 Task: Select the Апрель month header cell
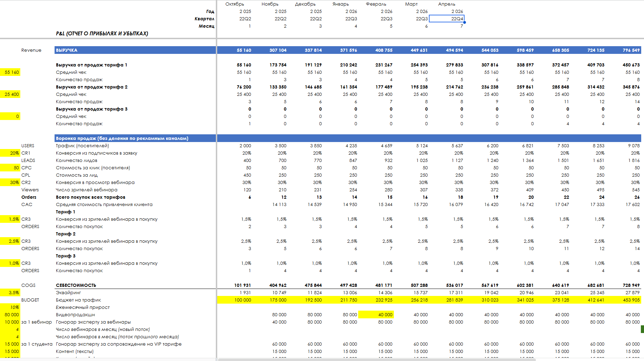pos(447,4)
